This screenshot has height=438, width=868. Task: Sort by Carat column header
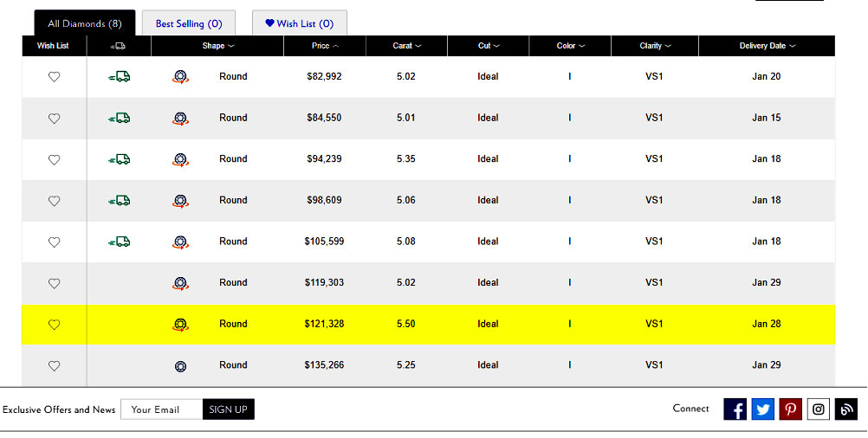(406, 46)
